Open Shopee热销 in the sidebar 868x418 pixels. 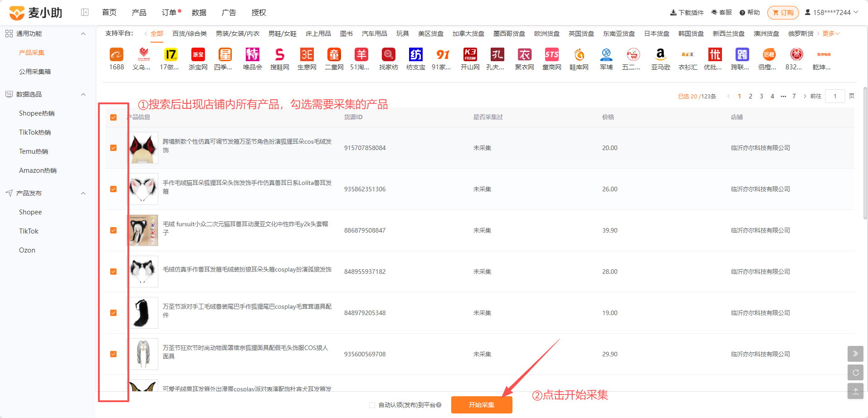37,113
